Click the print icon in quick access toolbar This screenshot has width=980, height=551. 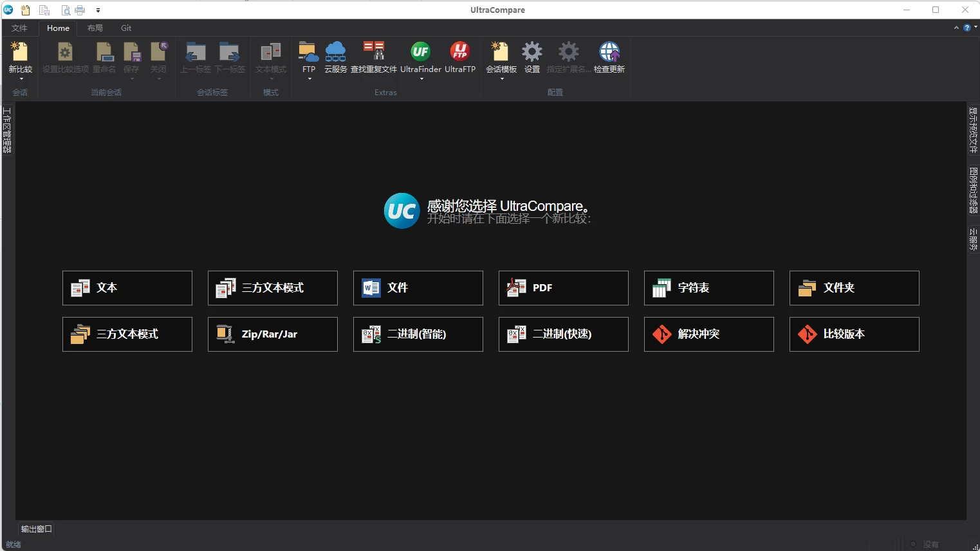point(80,10)
